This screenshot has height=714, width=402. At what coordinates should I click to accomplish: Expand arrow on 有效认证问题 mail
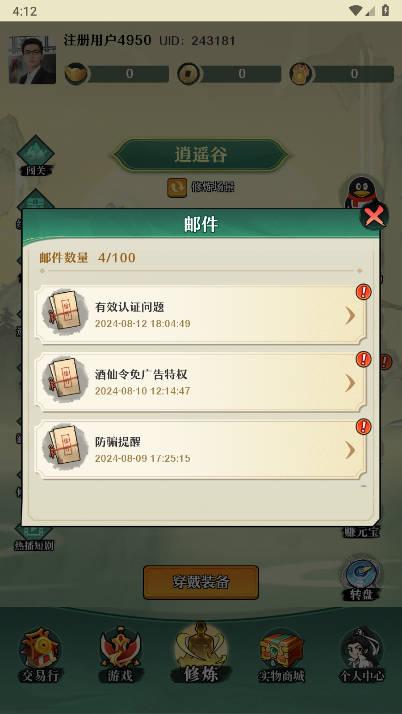coord(350,315)
